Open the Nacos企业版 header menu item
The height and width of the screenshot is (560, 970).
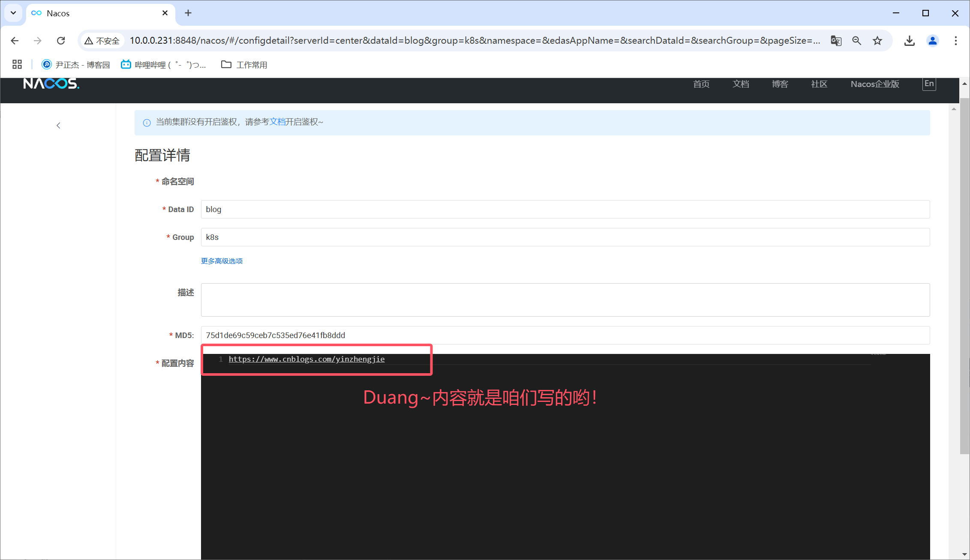(x=874, y=84)
